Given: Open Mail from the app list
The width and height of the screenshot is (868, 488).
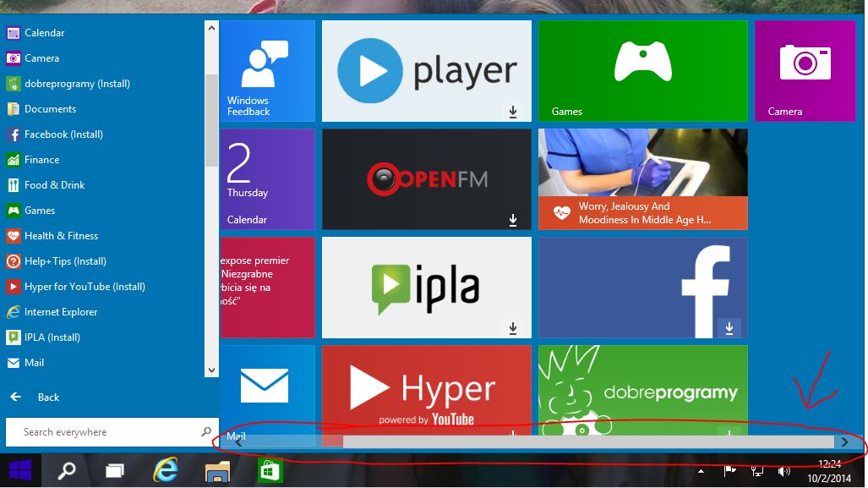Looking at the screenshot, I should click(x=25, y=363).
